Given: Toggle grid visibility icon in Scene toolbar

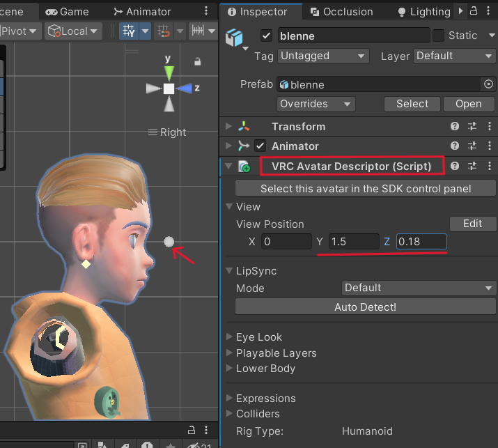Looking at the screenshot, I should (129, 31).
